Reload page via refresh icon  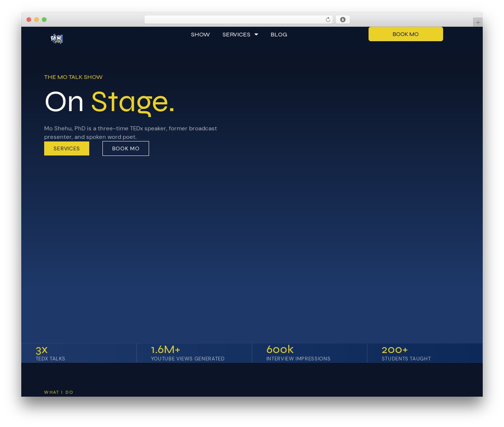[x=328, y=20]
